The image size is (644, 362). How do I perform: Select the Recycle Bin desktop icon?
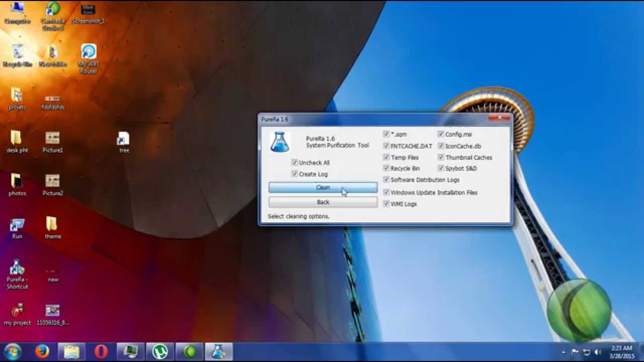click(x=18, y=56)
